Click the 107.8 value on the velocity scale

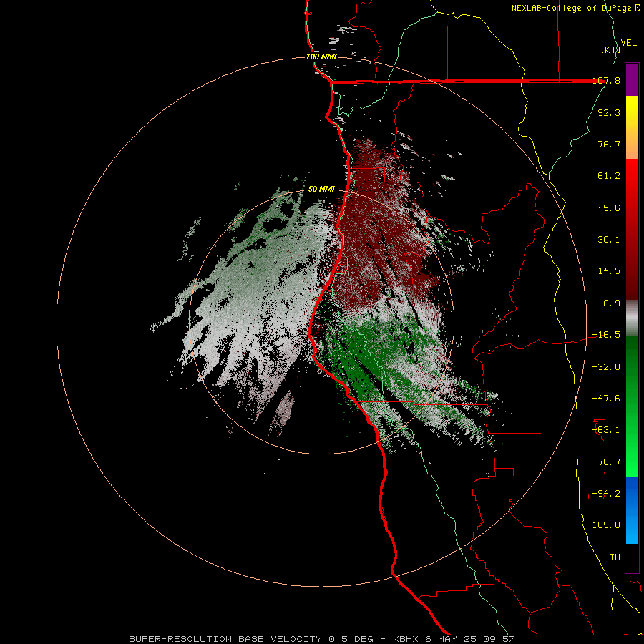(x=607, y=81)
